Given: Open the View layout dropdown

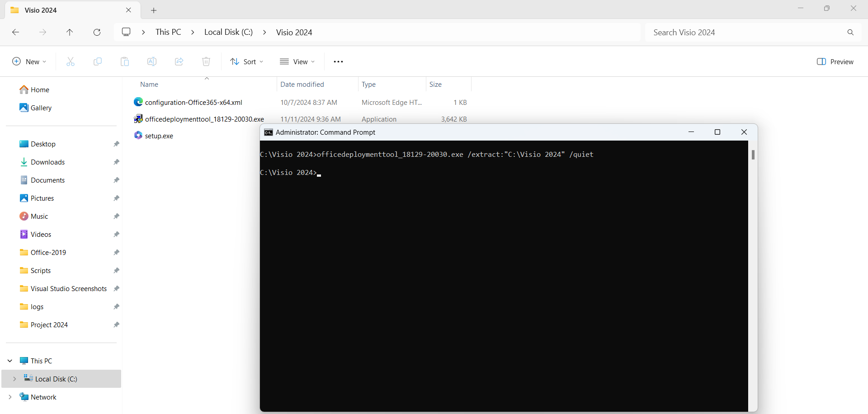Looking at the screenshot, I should pos(297,61).
